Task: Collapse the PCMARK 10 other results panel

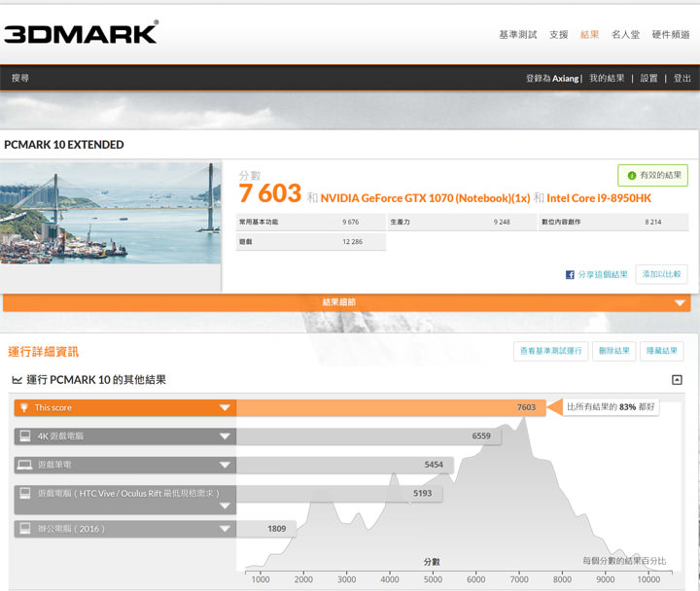Action: pos(677,380)
